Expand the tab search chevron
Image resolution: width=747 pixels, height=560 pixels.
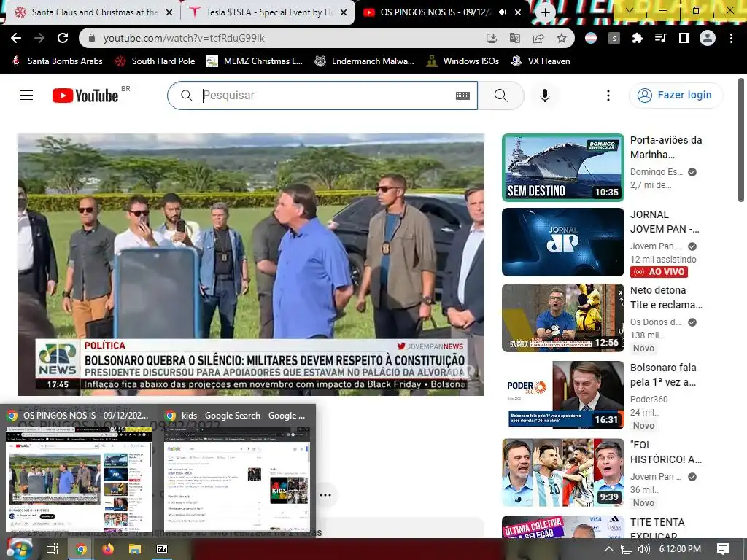point(630,10)
